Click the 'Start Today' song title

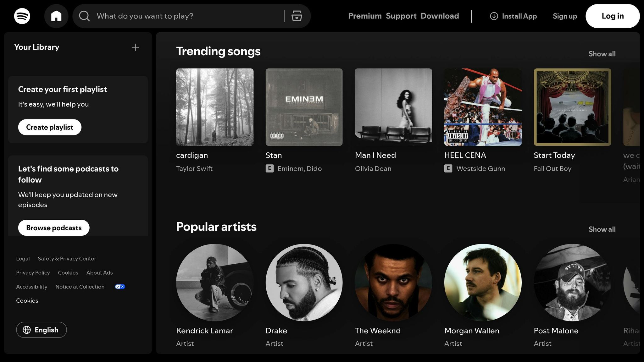(554, 155)
